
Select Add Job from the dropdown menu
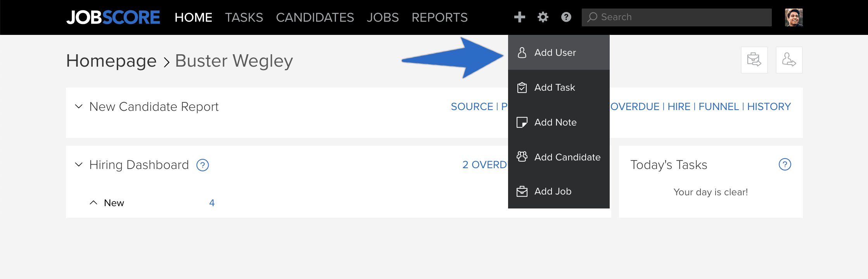pos(558,191)
